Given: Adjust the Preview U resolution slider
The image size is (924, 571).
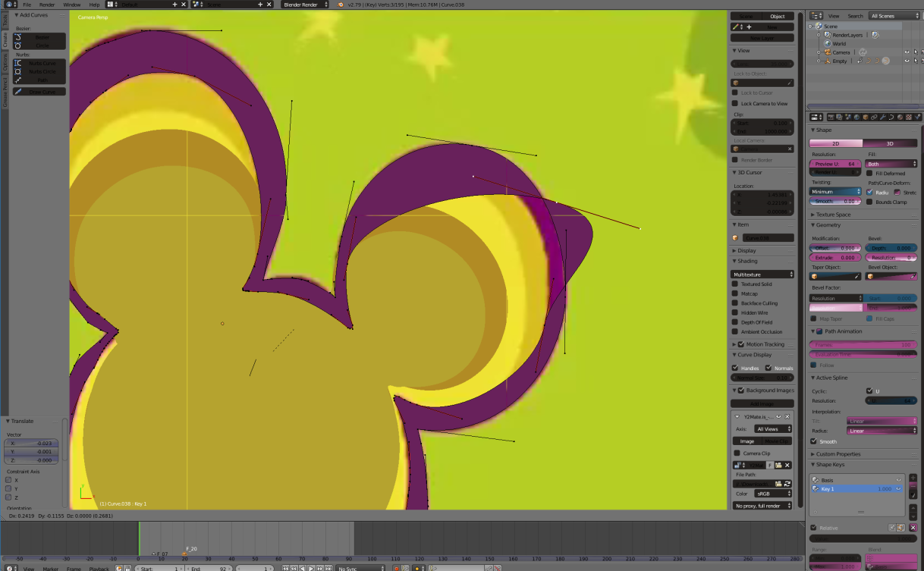Looking at the screenshot, I should pos(836,164).
